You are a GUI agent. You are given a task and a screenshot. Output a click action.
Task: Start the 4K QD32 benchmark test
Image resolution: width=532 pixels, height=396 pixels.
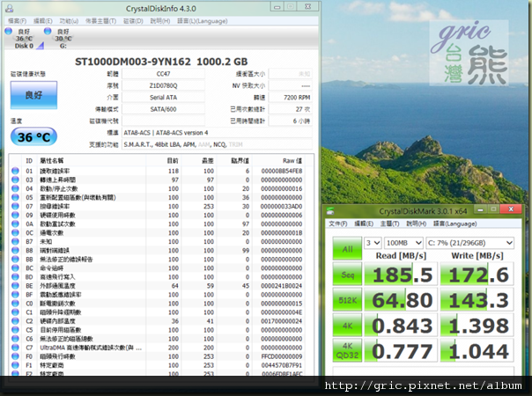pos(347,350)
